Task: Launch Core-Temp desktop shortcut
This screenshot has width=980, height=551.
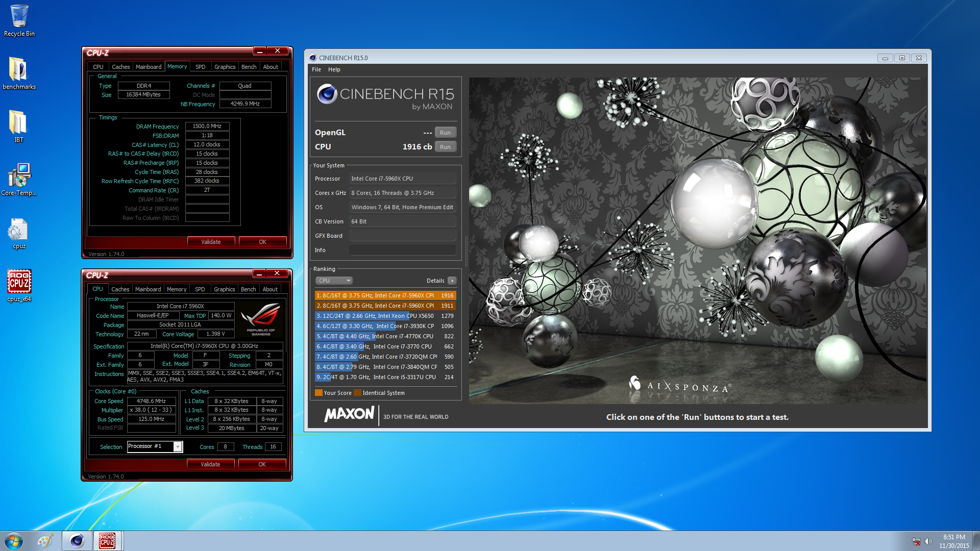Action: pos(19,179)
